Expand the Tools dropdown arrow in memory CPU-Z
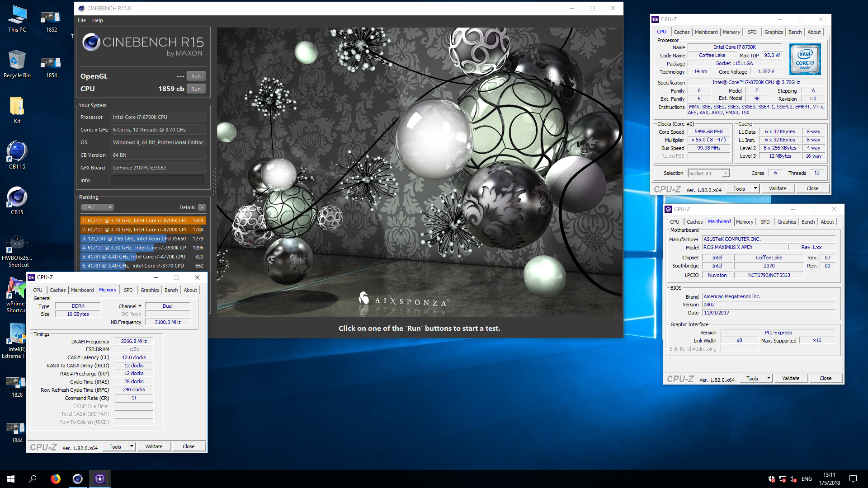 tap(132, 446)
